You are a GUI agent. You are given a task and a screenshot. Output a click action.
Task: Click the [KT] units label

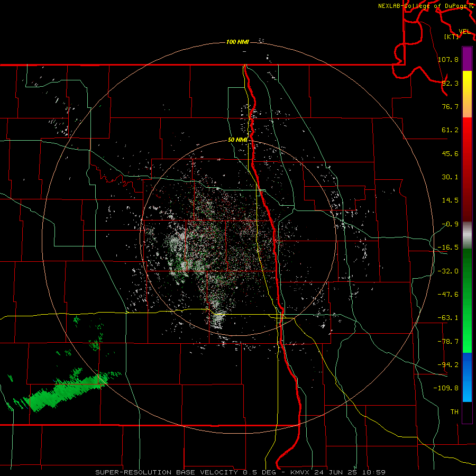point(452,36)
